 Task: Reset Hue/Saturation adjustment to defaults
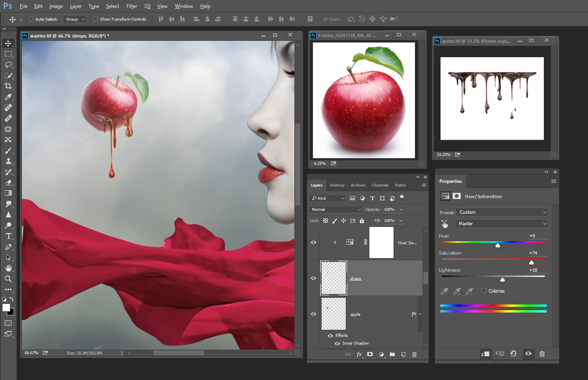513,354
